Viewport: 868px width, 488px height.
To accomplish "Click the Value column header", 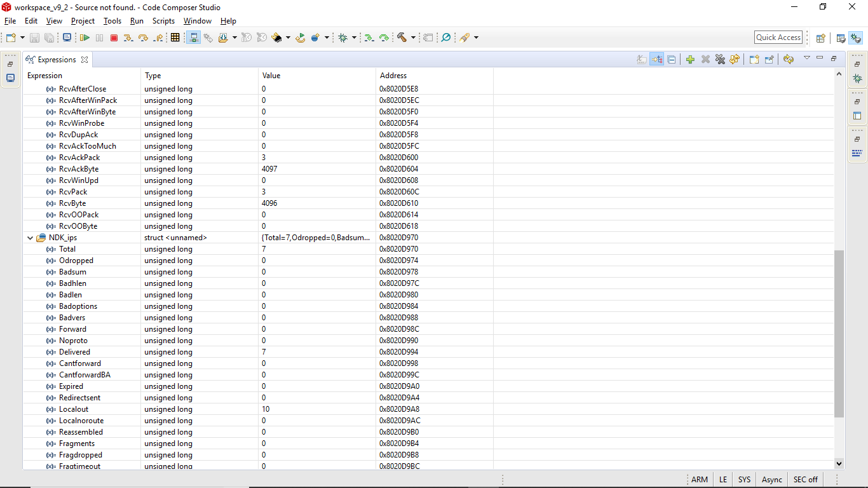I will click(x=317, y=76).
